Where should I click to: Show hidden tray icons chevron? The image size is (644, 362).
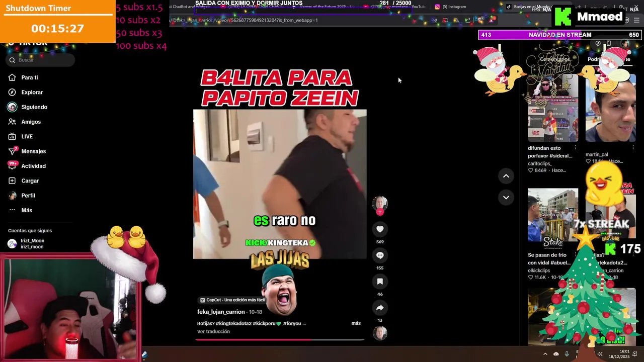pos(545,354)
